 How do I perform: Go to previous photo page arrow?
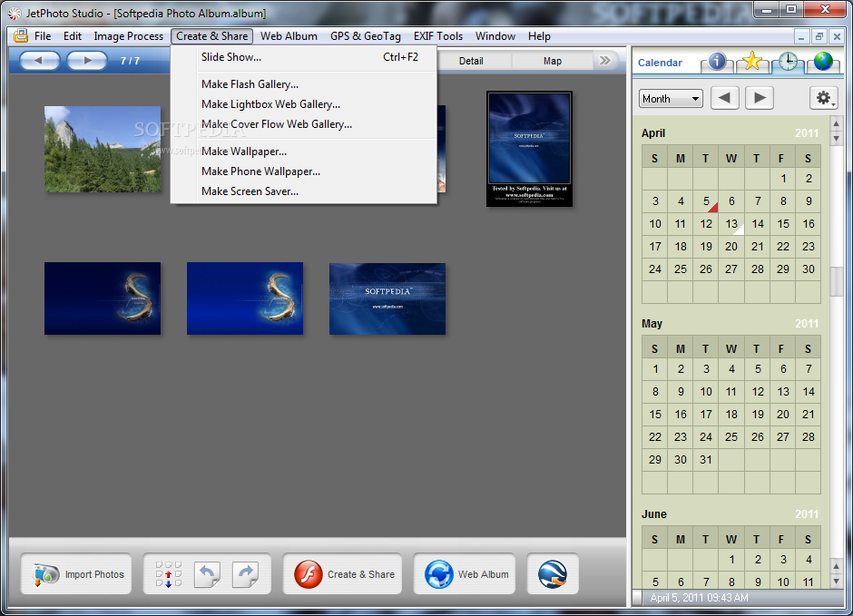point(40,61)
